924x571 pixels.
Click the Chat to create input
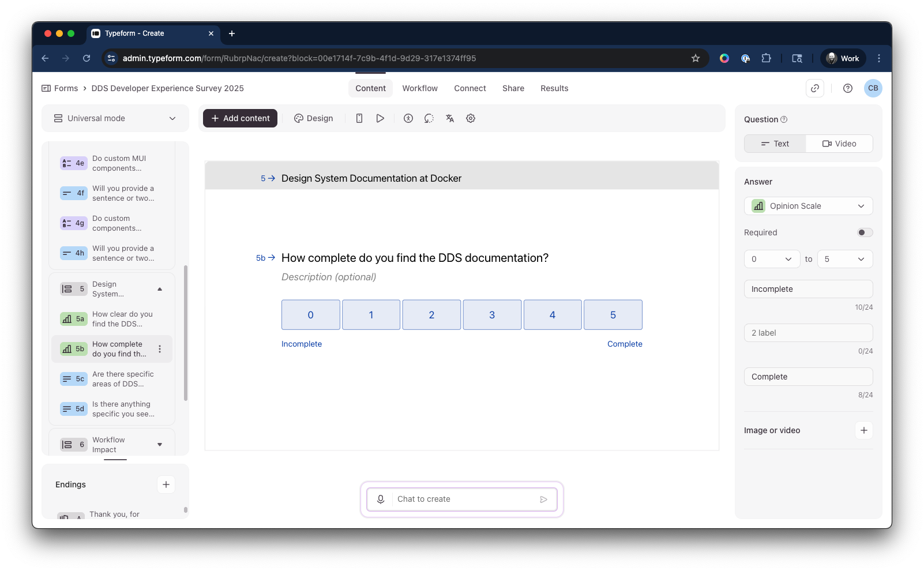(x=461, y=499)
